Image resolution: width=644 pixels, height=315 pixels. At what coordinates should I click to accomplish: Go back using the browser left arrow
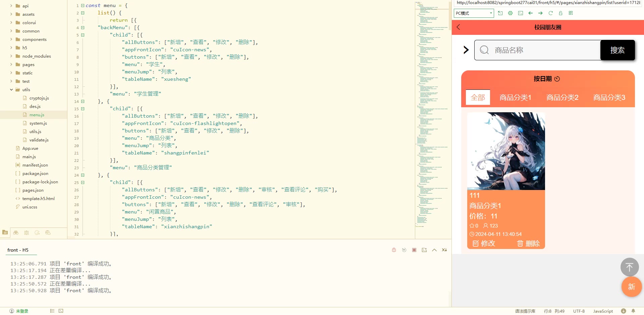click(x=530, y=13)
